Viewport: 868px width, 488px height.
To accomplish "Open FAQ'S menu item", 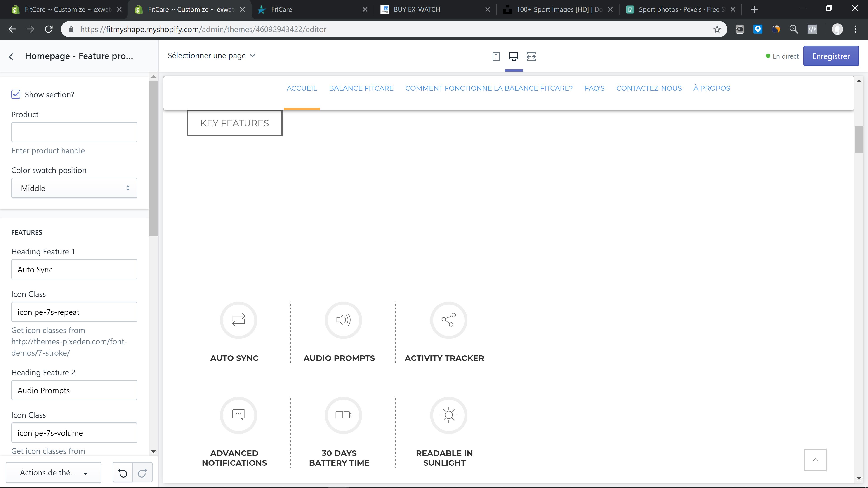I will (x=594, y=88).
